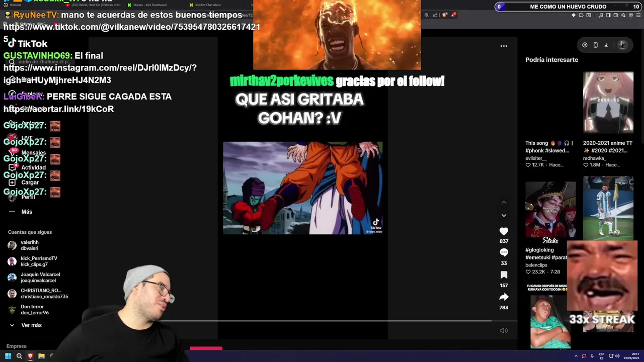
Task: Click the TikTok logo in sidebar
Action: click(28, 44)
